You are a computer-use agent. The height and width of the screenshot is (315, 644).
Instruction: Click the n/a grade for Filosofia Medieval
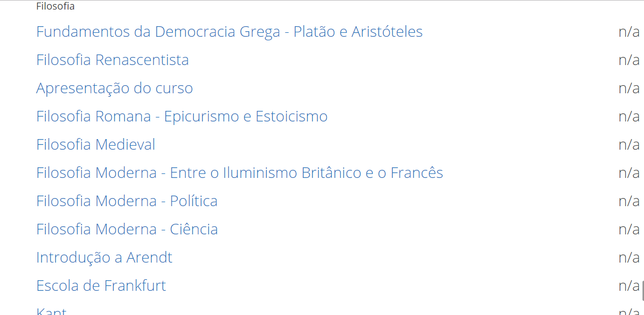point(629,145)
